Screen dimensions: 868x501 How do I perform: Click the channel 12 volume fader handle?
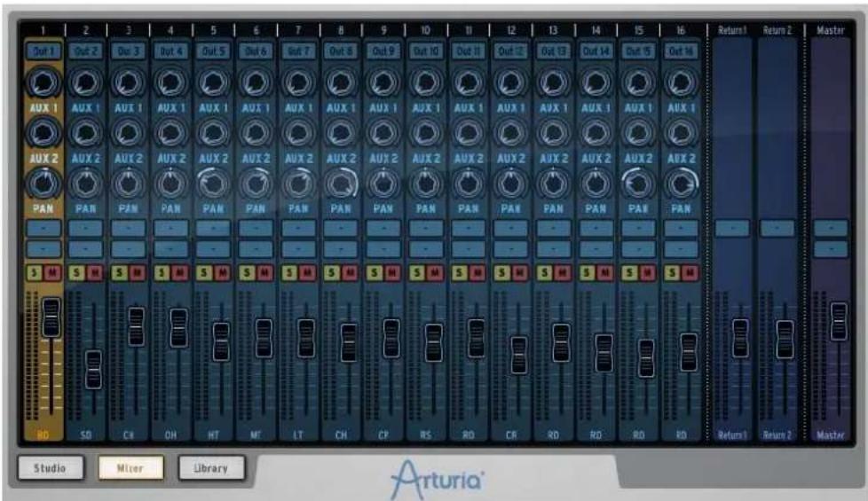[518, 355]
